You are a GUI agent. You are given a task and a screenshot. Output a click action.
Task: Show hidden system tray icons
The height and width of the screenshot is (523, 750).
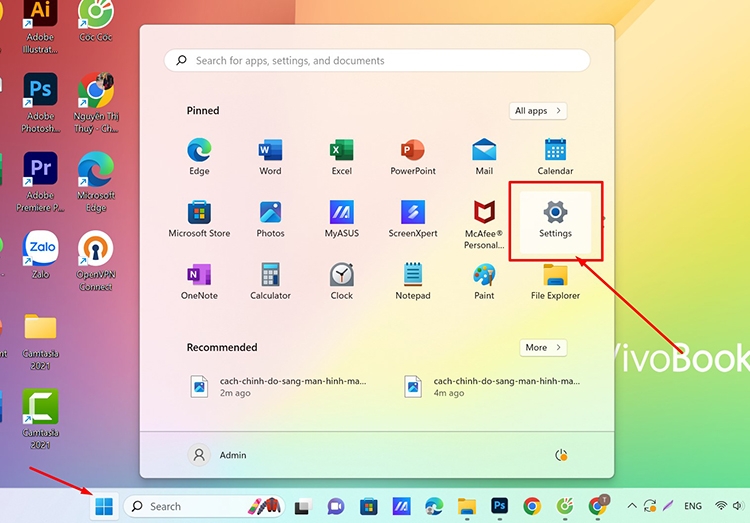pyautogui.click(x=632, y=506)
